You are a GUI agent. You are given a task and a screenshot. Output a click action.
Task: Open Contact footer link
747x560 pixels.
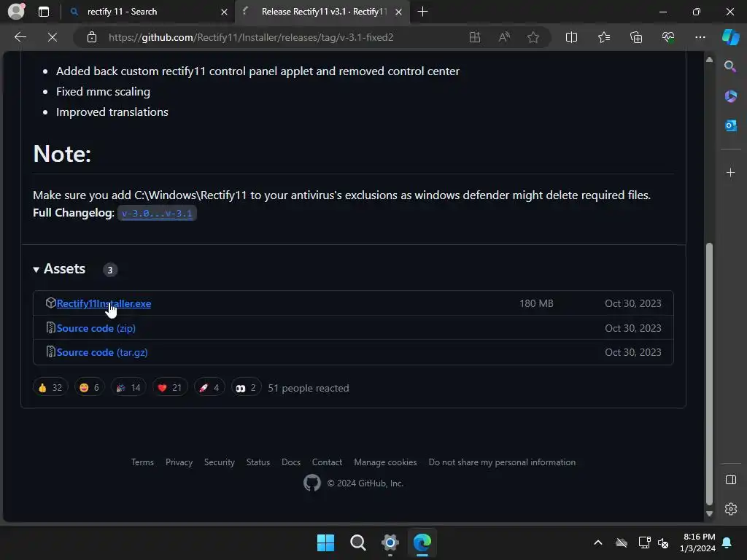coord(327,462)
